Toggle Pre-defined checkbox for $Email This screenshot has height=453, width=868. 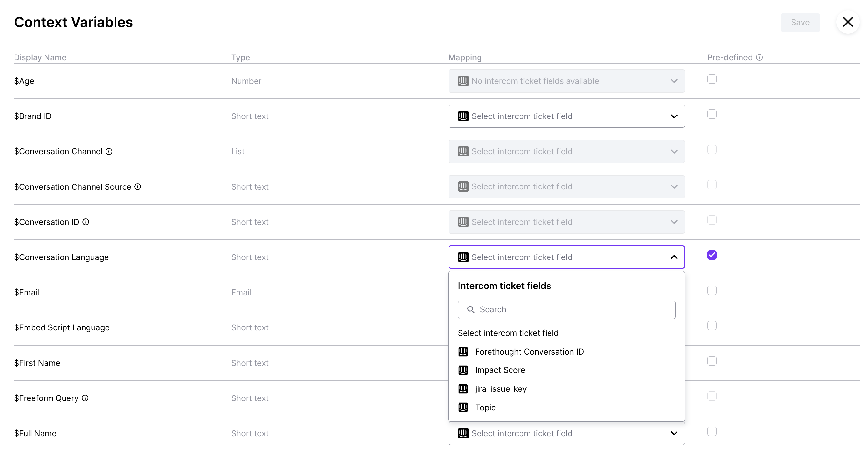[x=712, y=290]
